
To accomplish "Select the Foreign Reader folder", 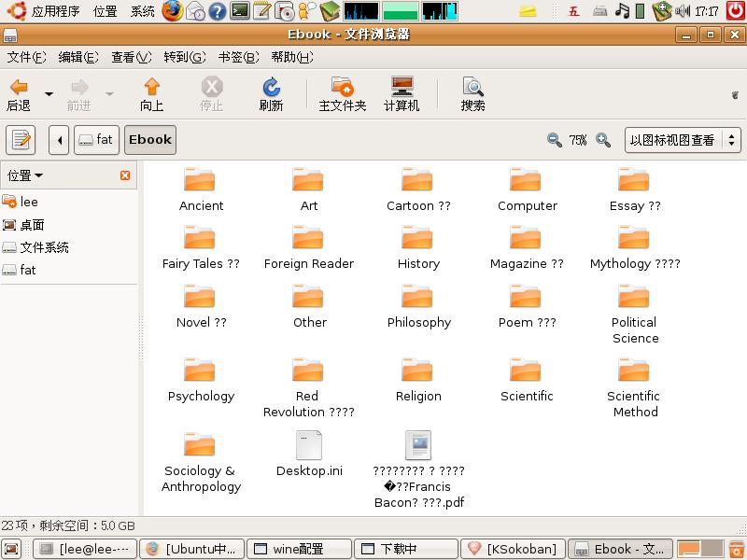I will point(309,247).
